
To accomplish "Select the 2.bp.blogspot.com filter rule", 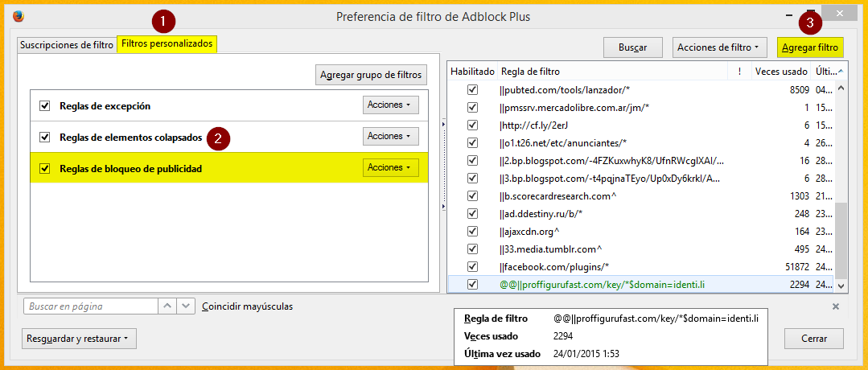I will (x=611, y=161).
